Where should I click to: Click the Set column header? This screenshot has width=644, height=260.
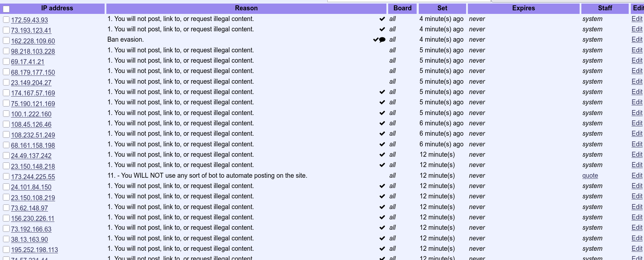click(442, 8)
